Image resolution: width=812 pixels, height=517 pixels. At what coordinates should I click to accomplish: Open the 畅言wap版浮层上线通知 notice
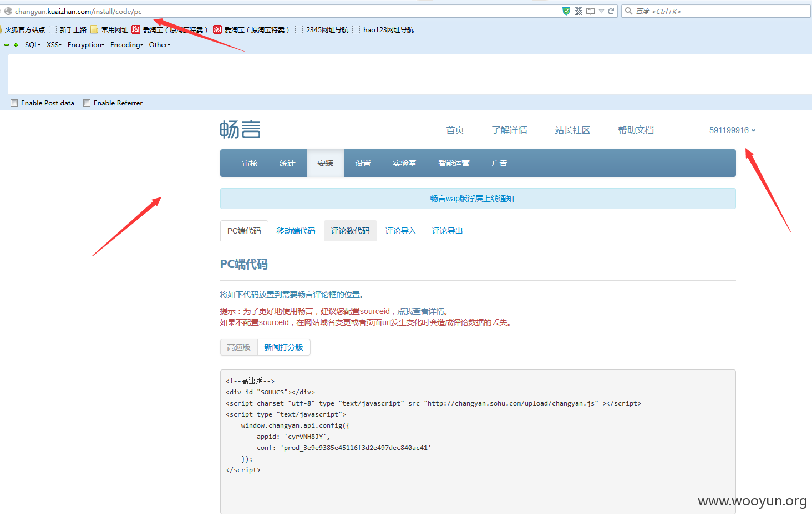(x=472, y=199)
